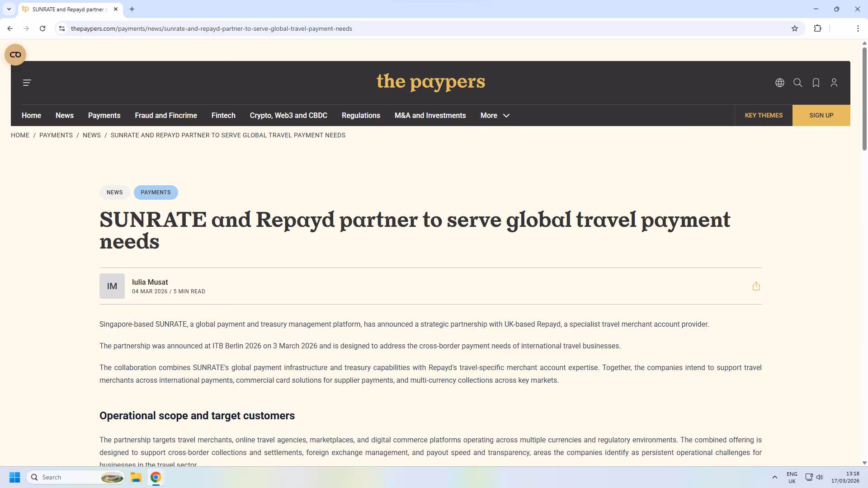Click the SIGN UP button
The width and height of the screenshot is (868, 488).
[821, 115]
